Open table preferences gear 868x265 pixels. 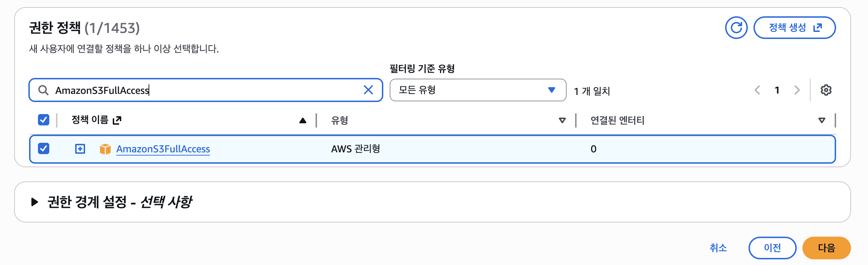click(x=826, y=90)
